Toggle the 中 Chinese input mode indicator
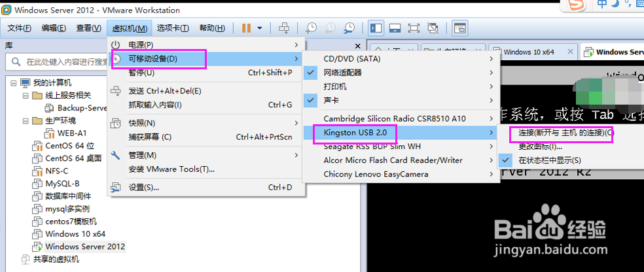 (x=603, y=4)
